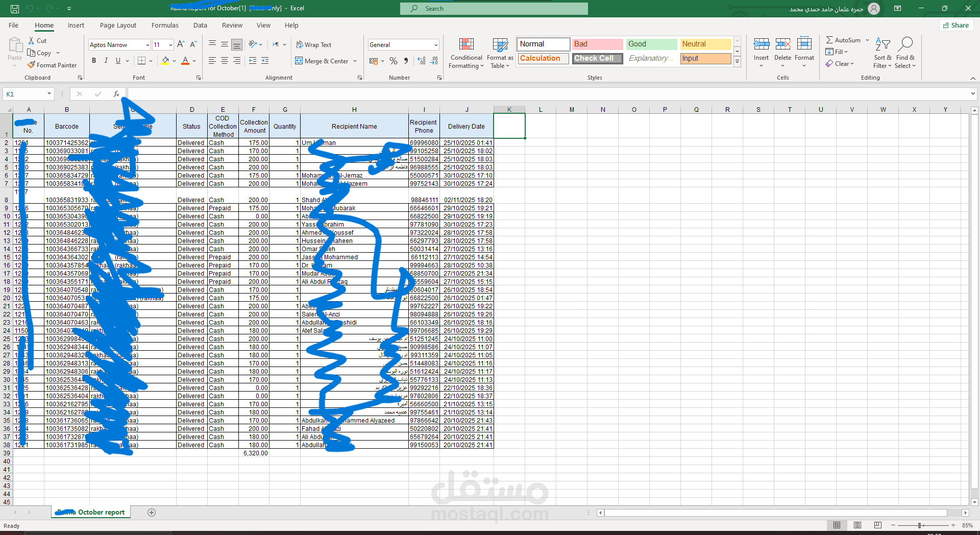Open Conditional Formatting options
980x535 pixels.
pyautogui.click(x=466, y=53)
